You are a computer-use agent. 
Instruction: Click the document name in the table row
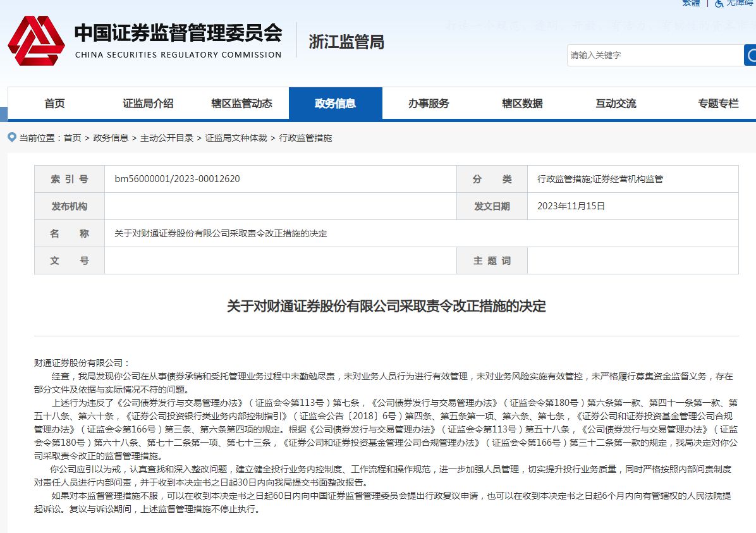[221, 233]
